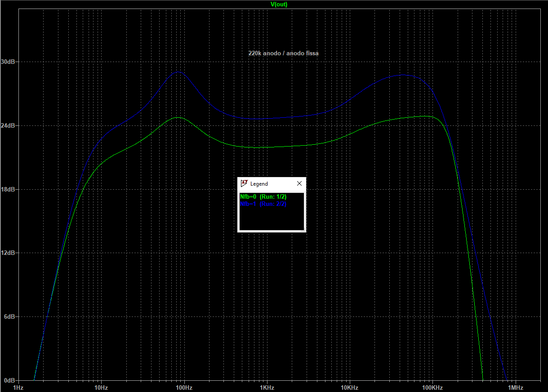Click the 18dB vertical axis label
548x392 pixels.
coord(9,189)
